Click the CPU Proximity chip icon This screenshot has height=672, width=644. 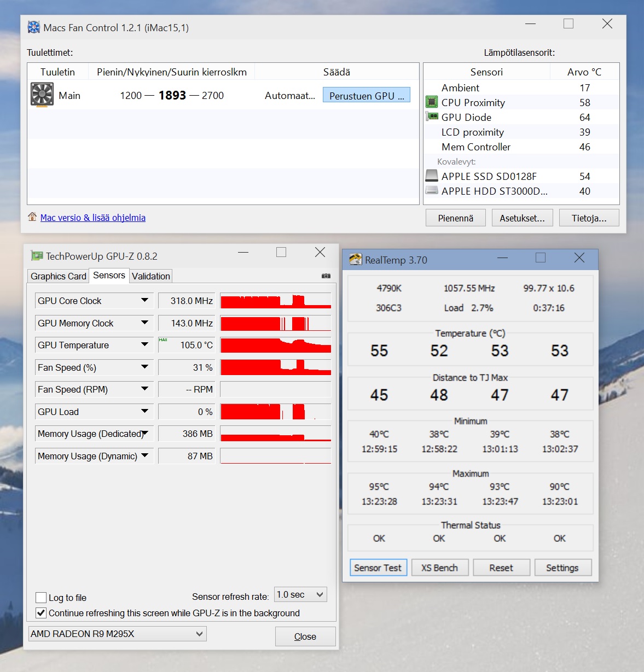click(432, 102)
